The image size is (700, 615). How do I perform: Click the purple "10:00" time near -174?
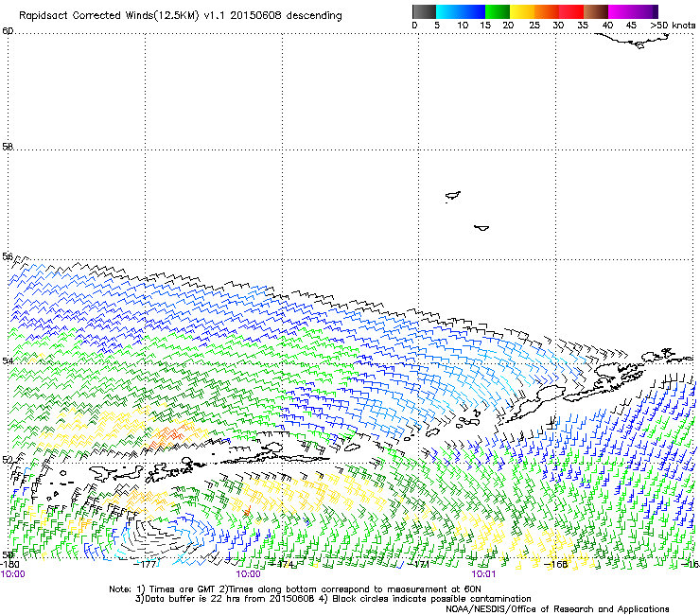248,574
